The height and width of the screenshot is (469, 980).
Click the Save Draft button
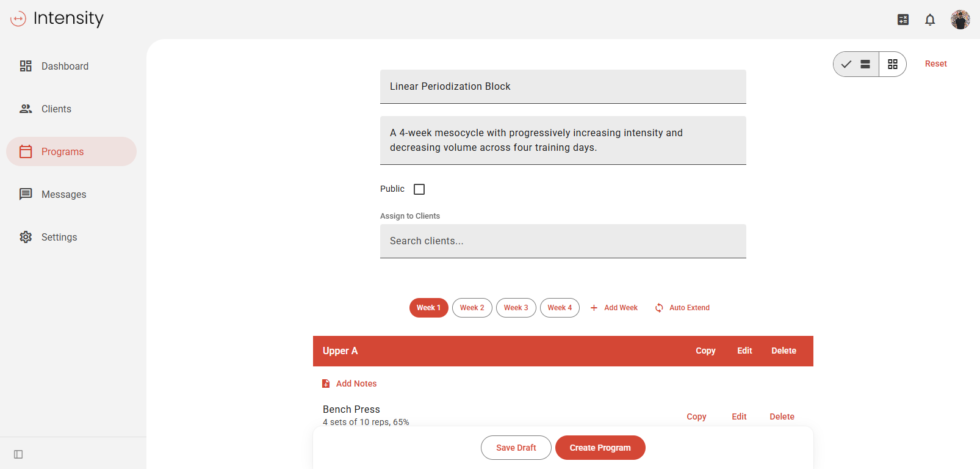(516, 448)
